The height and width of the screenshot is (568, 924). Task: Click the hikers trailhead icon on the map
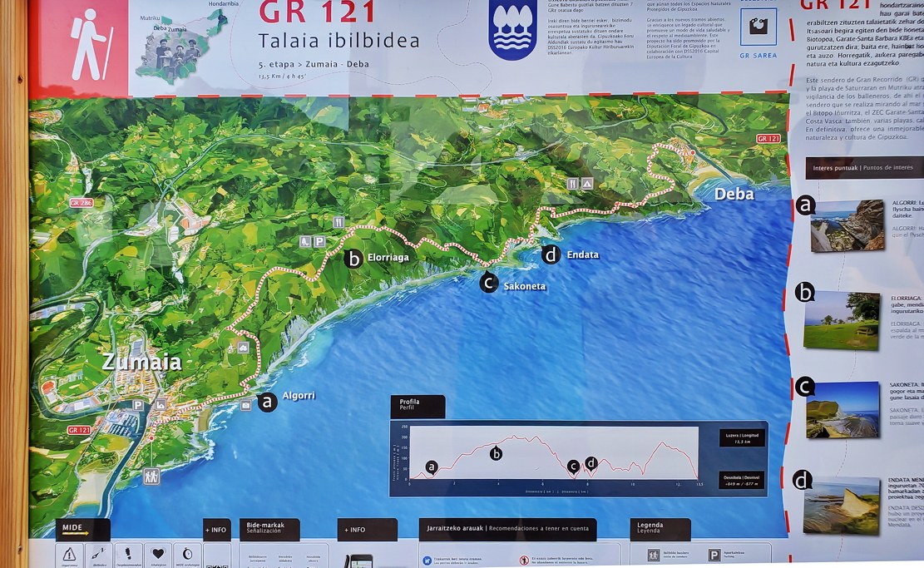[151, 476]
